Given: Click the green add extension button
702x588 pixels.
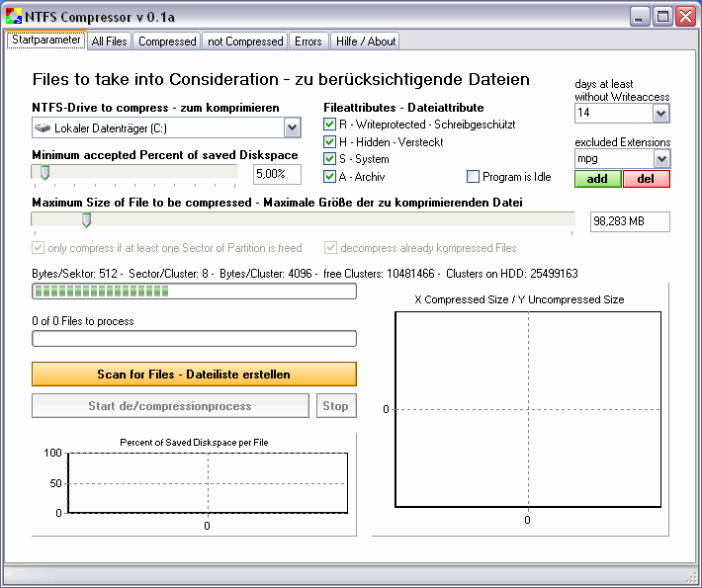Looking at the screenshot, I should (597, 179).
